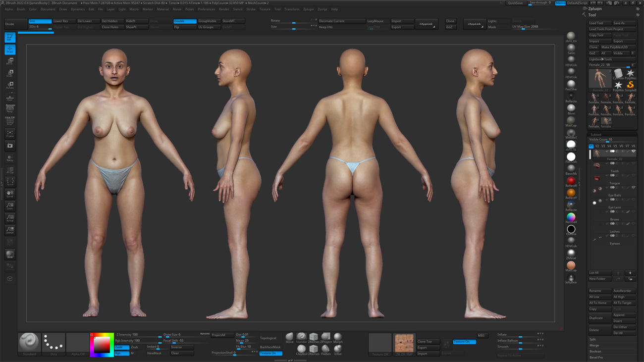Image resolution: width=644 pixels, height=362 pixels.
Task: Click the Load Tool button
Action: (x=600, y=23)
